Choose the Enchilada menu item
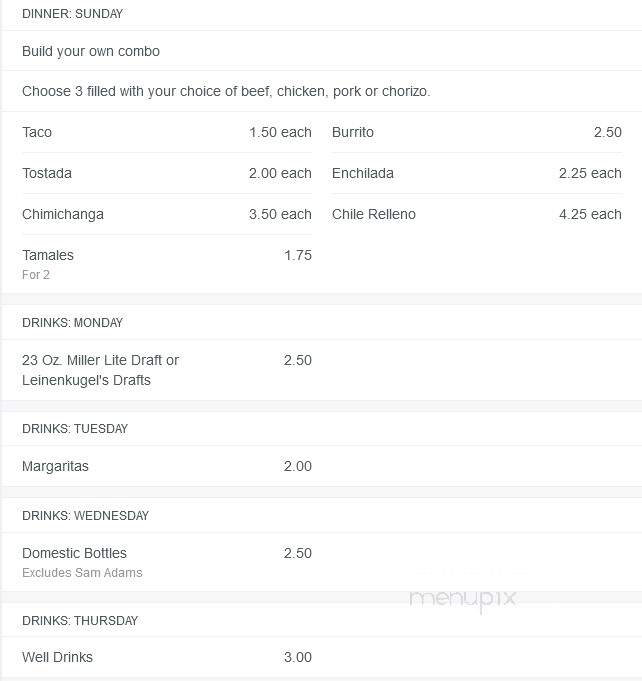The width and height of the screenshot is (642, 681). pyautogui.click(x=477, y=173)
